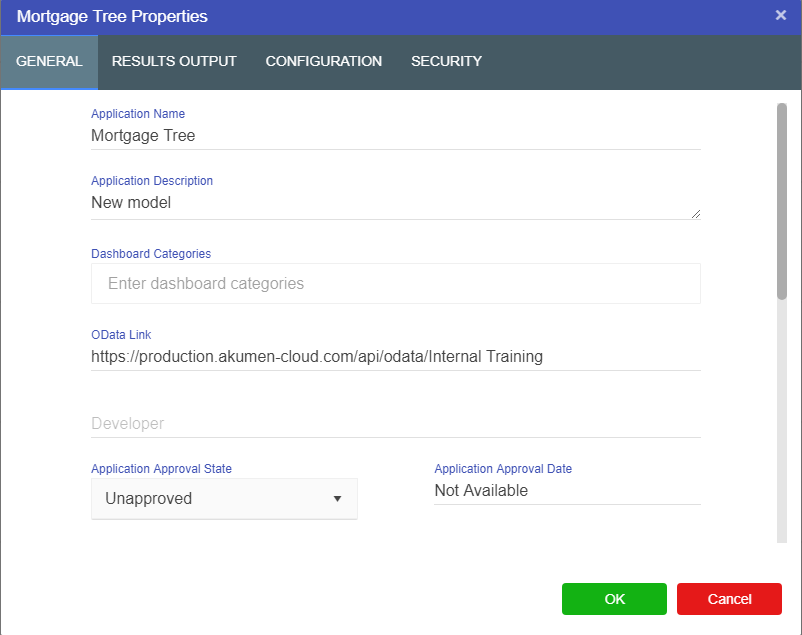802x635 pixels.
Task: Click the Mortgage Tree Properties title text
Action: click(112, 17)
